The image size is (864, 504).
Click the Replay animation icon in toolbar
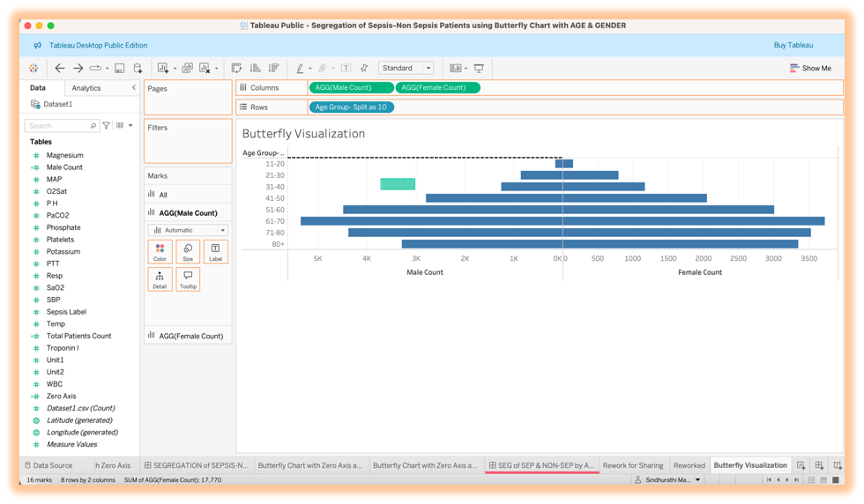tap(95, 69)
